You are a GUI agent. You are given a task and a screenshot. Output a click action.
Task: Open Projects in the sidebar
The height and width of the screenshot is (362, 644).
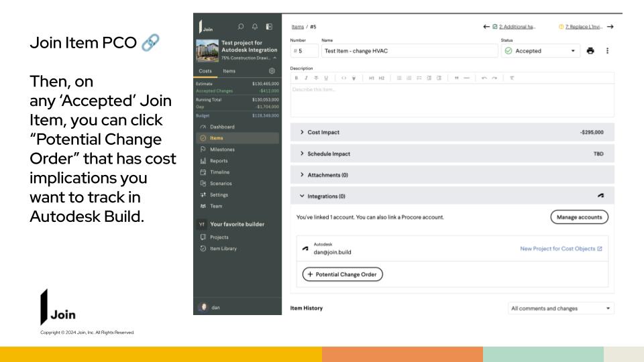[237, 237]
